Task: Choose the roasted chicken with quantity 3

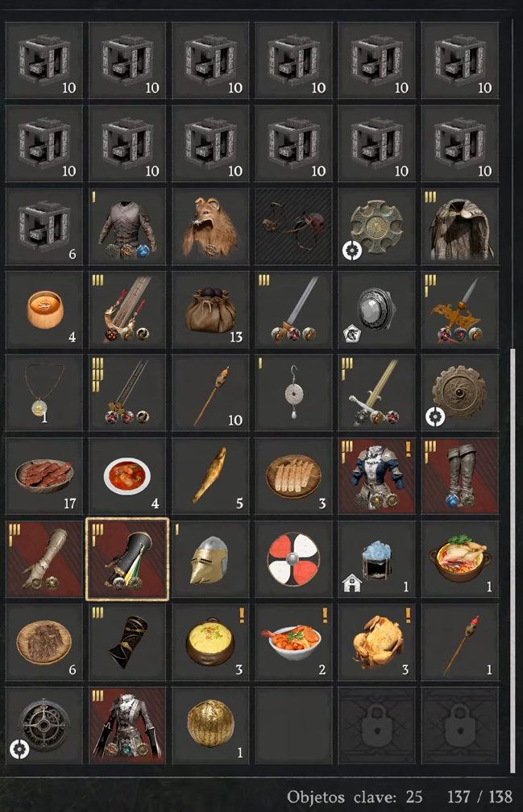Action: tap(377, 642)
